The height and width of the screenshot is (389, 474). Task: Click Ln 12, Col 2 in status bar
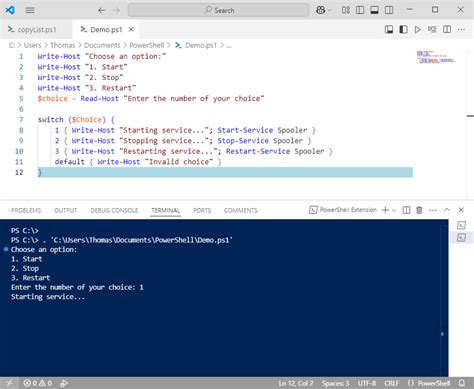pos(296,383)
